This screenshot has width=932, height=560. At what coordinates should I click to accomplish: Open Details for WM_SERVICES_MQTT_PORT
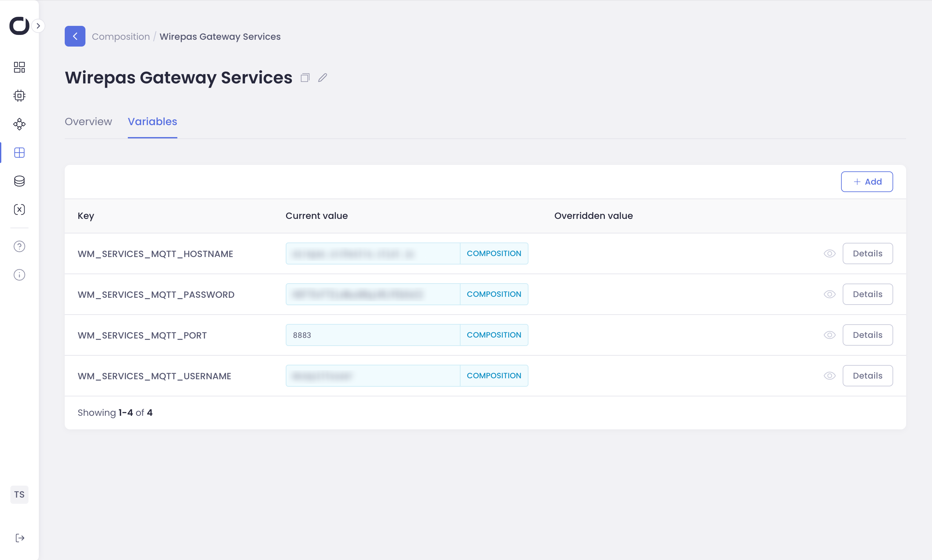click(x=867, y=335)
